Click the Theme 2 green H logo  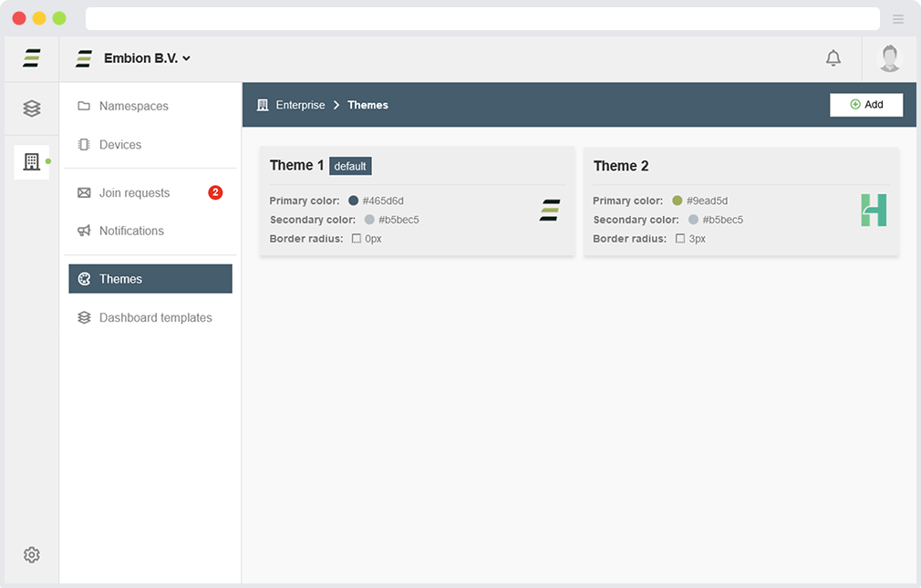(873, 211)
